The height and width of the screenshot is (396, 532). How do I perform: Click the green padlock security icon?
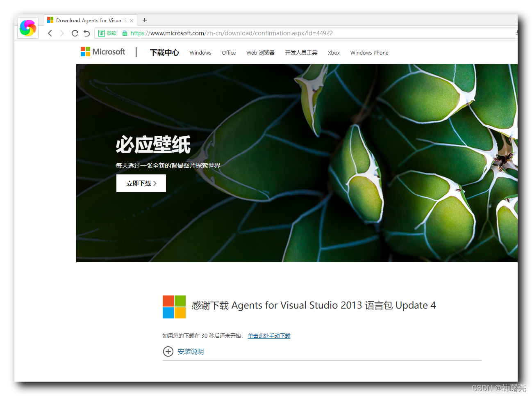[125, 33]
